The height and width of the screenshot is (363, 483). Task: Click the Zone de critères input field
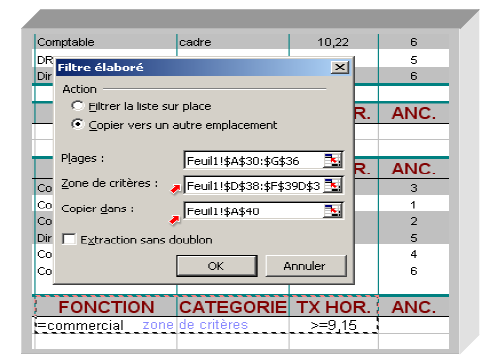254,186
